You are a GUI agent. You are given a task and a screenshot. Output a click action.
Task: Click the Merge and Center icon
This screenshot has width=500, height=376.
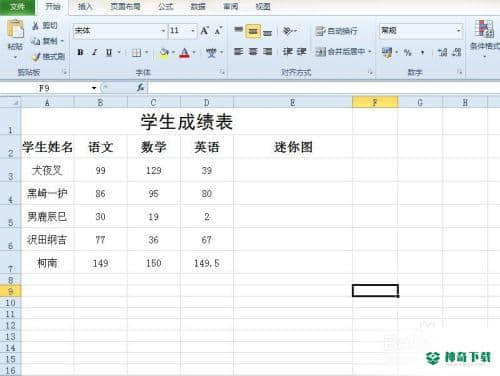pos(320,52)
